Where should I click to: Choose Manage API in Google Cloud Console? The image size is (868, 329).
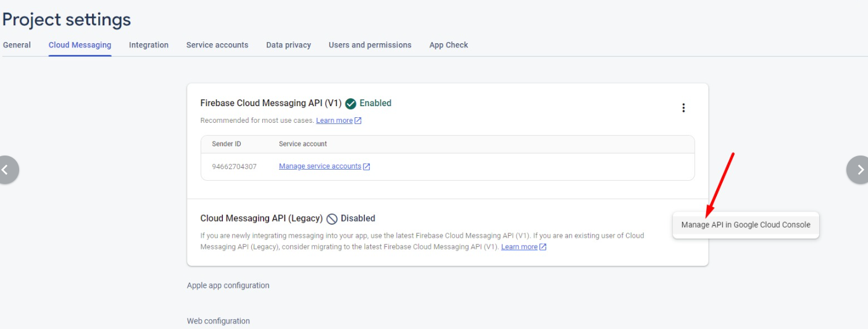(x=746, y=225)
